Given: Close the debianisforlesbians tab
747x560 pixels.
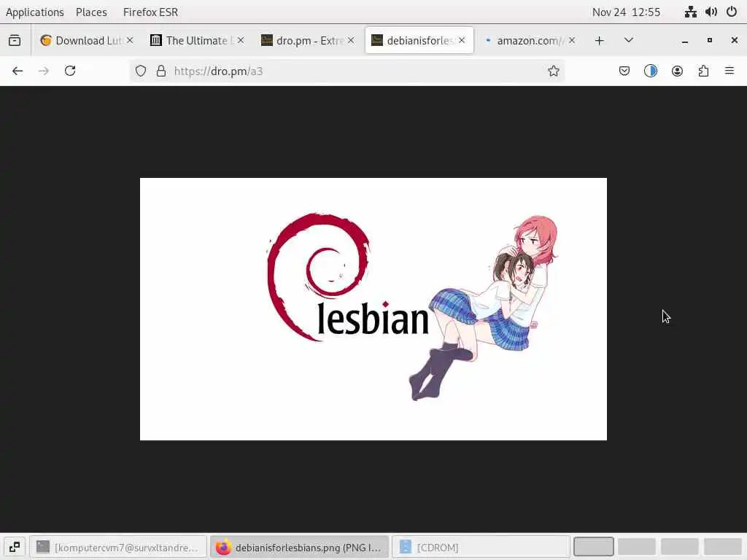Looking at the screenshot, I should coord(462,41).
